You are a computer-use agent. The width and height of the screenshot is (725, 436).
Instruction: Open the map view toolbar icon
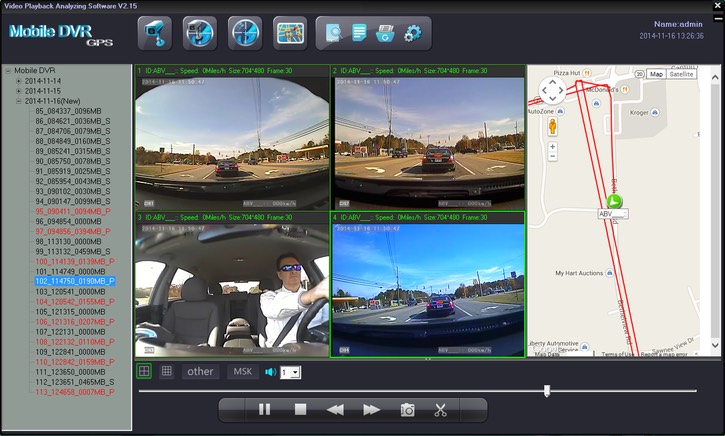tap(291, 33)
